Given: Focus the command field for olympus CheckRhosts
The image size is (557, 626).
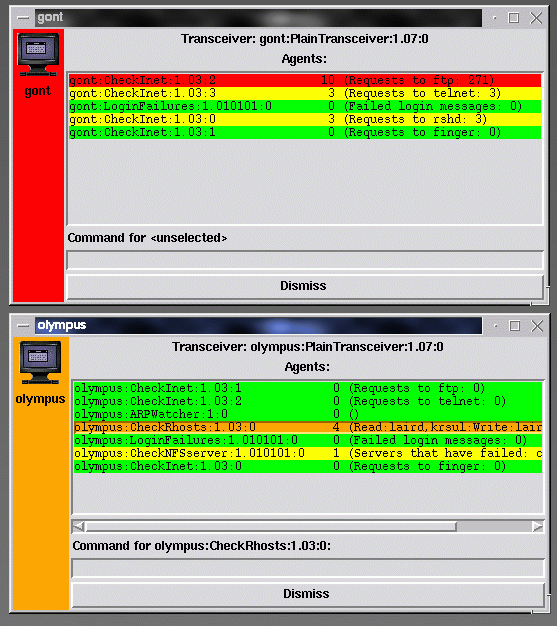Looking at the screenshot, I should (308, 568).
